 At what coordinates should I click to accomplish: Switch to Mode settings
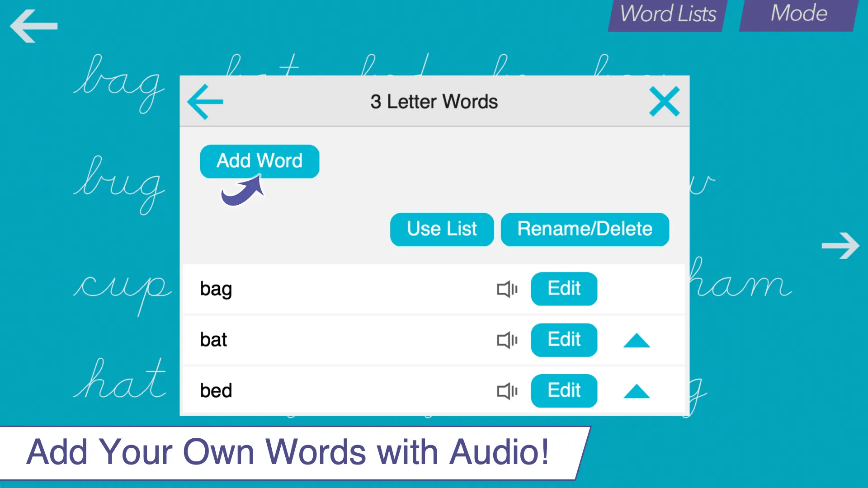(x=799, y=14)
